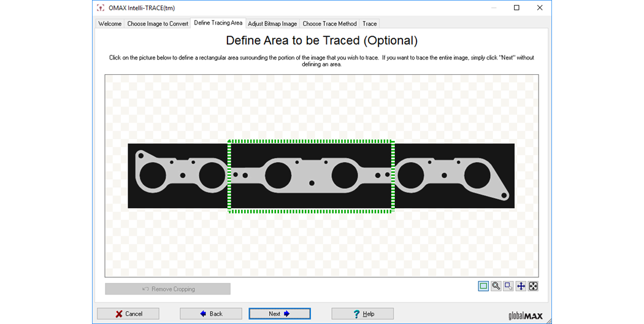The height and width of the screenshot is (324, 644).
Task: Open the Choose Trace Method tab
Action: tap(329, 24)
